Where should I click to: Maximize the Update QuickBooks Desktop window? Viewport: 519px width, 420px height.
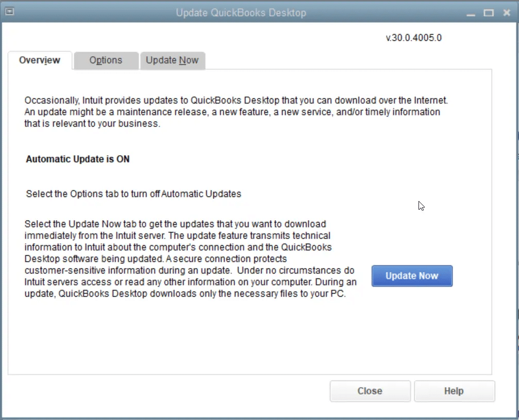pyautogui.click(x=489, y=12)
